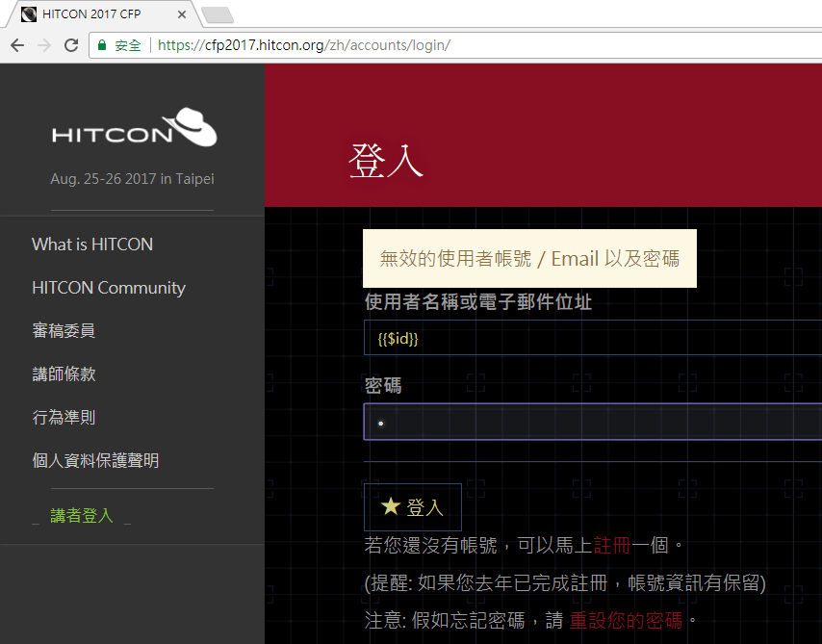Select 講者登入 in the sidebar
The image size is (822, 644).
tap(82, 516)
